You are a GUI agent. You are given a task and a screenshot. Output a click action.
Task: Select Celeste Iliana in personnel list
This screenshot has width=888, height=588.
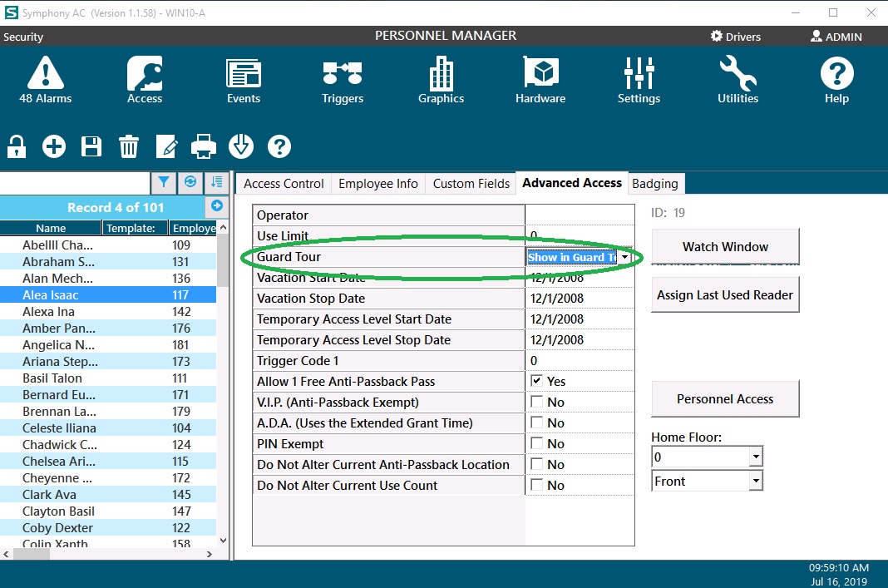(108, 427)
